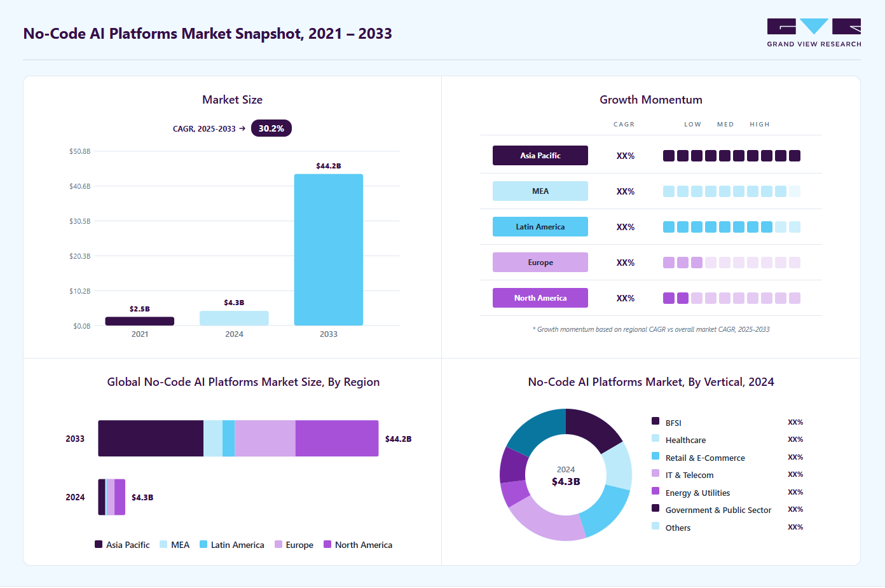Click the donut chart center $4.3B value
This screenshot has height=588, width=885.
click(566, 481)
